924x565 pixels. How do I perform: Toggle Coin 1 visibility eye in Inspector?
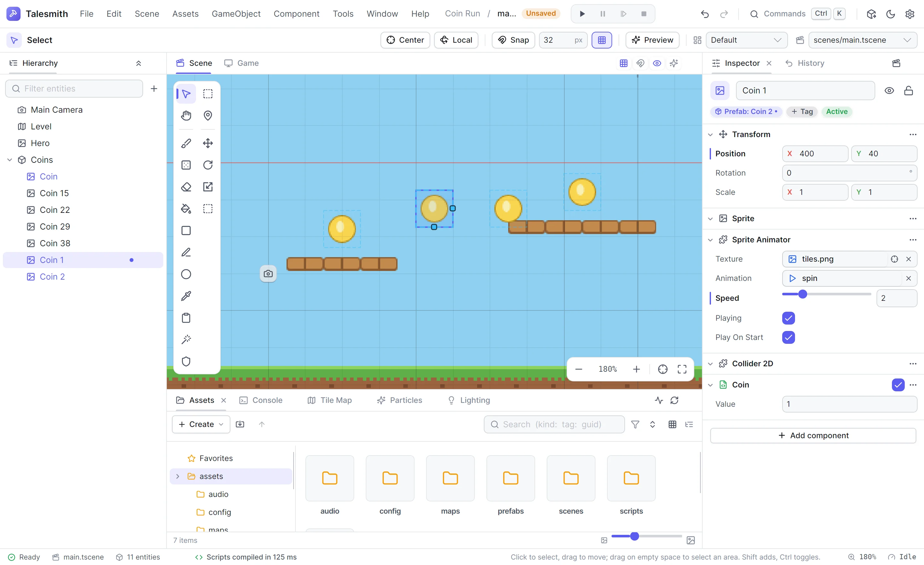[889, 91]
